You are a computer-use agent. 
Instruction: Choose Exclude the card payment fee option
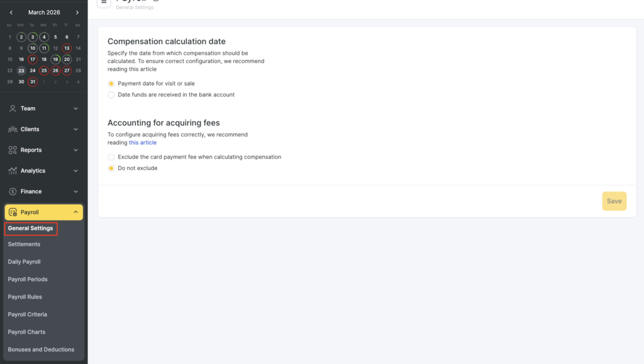click(x=111, y=157)
